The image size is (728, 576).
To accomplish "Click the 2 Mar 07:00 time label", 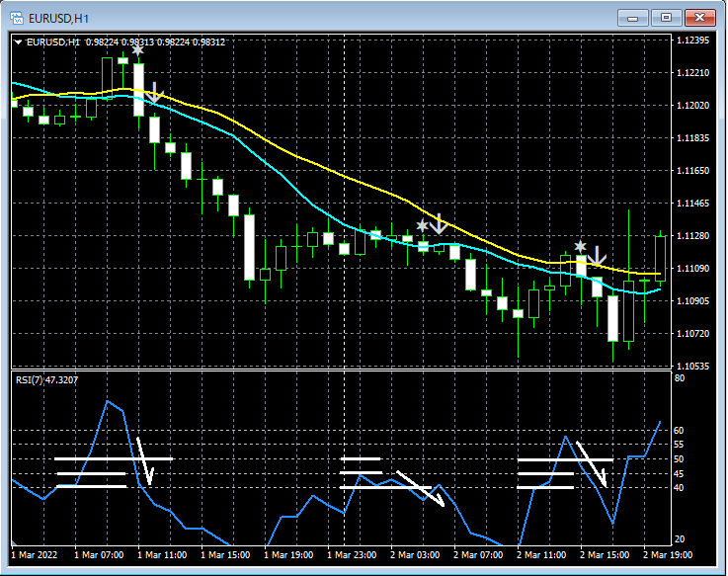I will coord(478,555).
